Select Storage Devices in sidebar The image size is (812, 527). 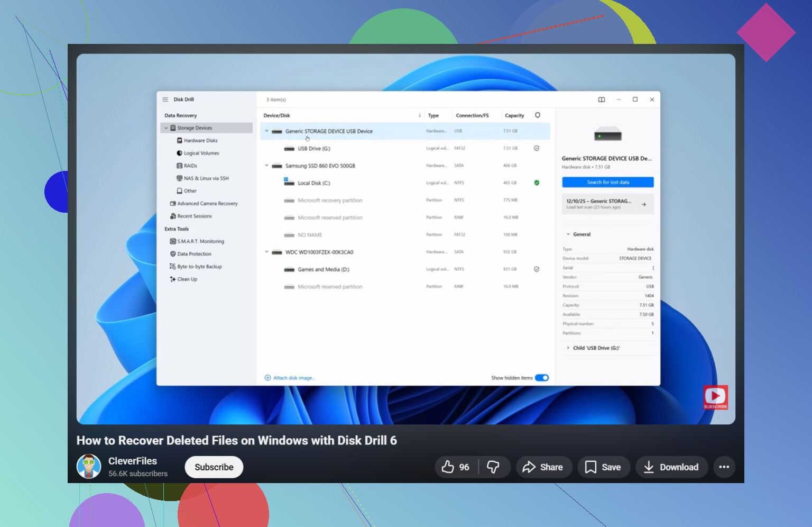(207, 128)
